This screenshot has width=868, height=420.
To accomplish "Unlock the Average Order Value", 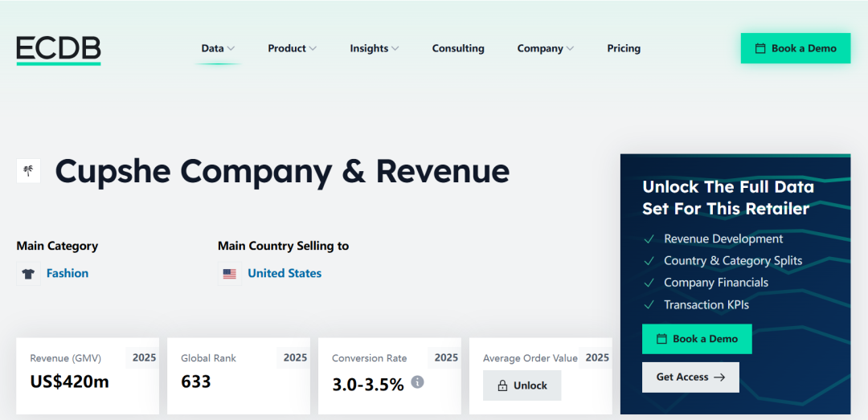I will tap(522, 385).
